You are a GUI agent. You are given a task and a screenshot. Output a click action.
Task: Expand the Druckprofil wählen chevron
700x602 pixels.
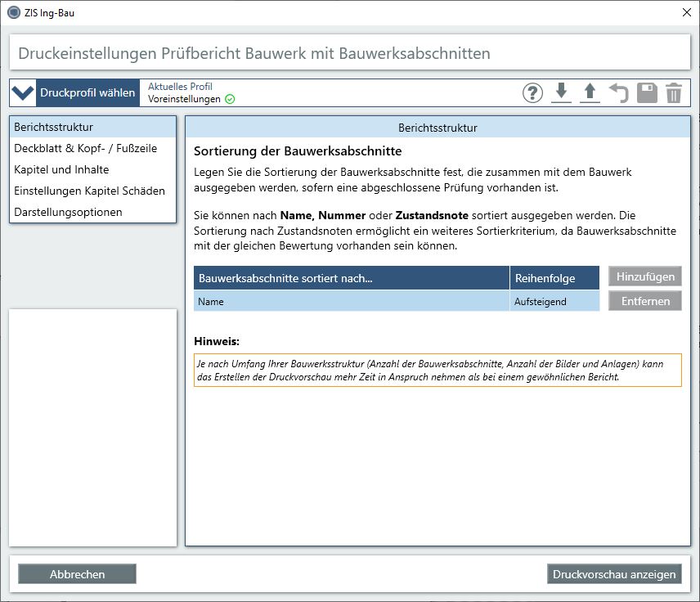point(23,92)
